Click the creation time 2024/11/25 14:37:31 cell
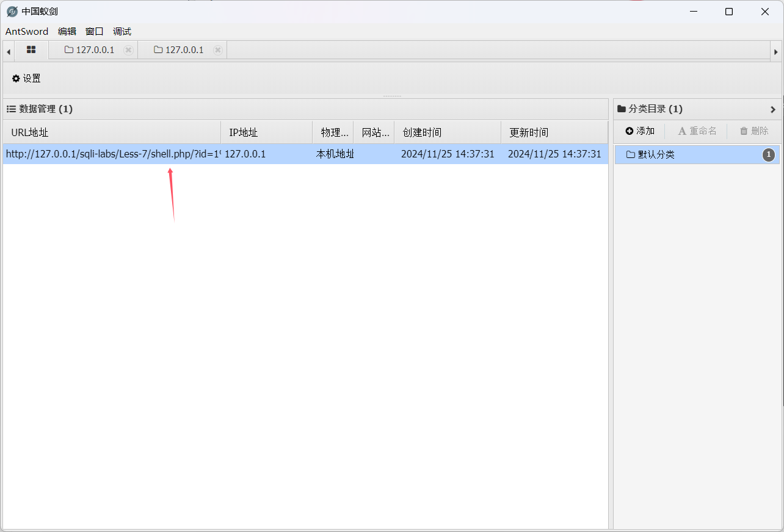This screenshot has width=784, height=532. 448,154
